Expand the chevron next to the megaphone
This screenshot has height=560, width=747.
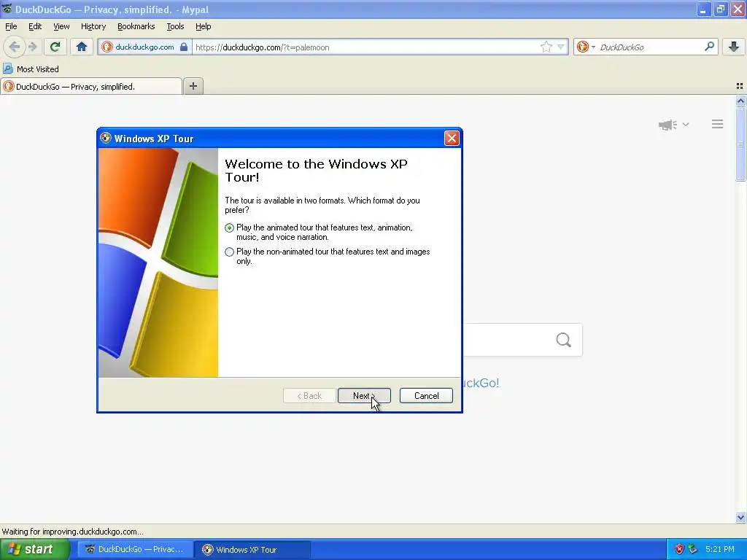click(686, 124)
